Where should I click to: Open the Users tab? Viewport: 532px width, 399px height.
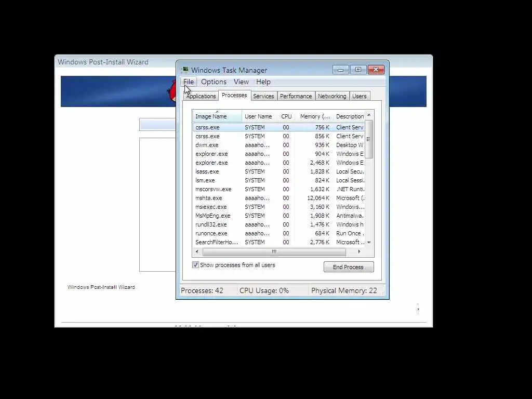pos(360,96)
